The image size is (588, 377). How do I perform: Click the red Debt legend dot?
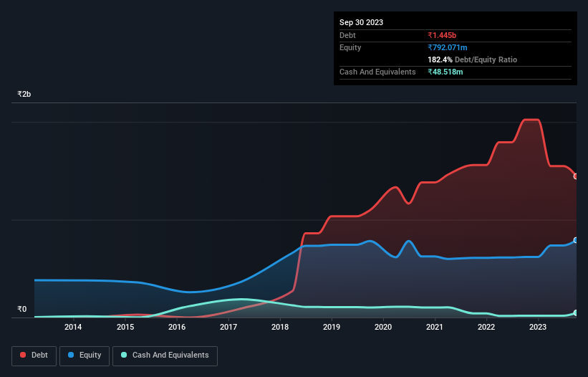point(23,355)
